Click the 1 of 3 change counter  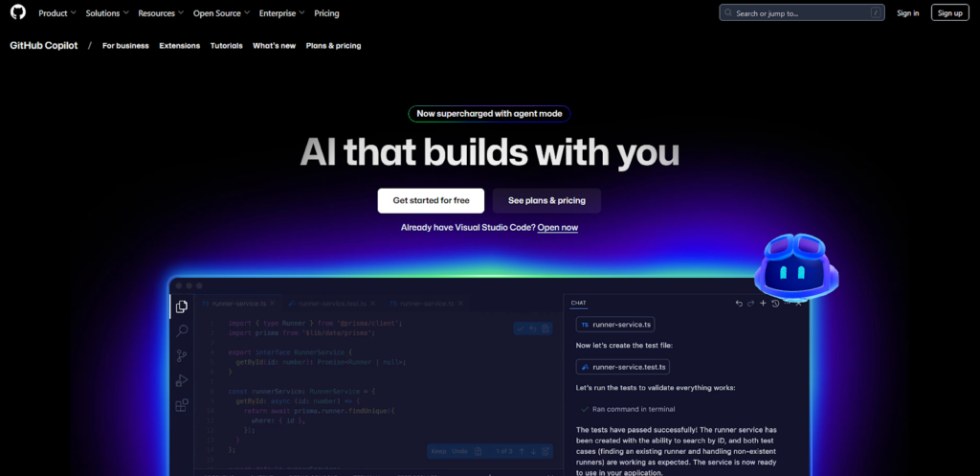[x=504, y=451]
